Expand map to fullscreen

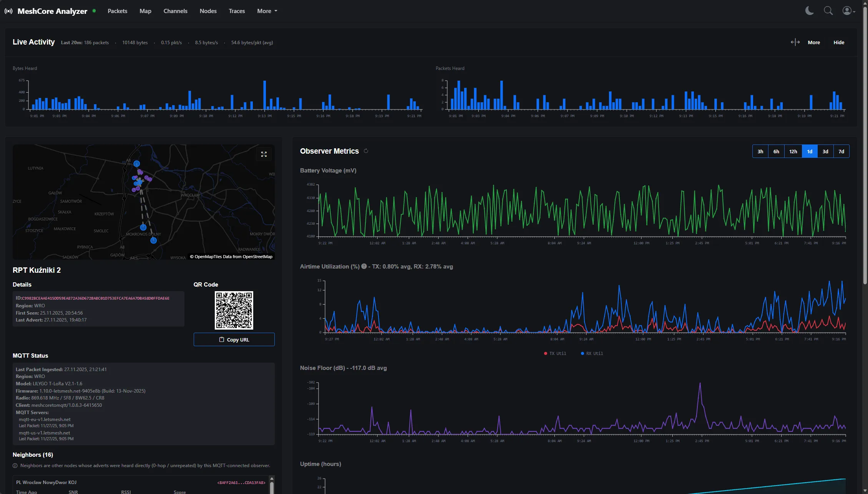click(264, 154)
